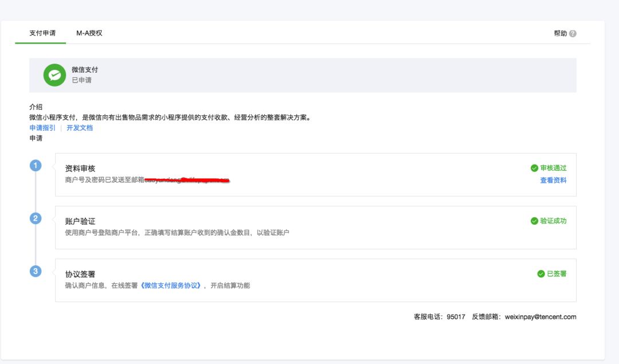Click the step 3 circle icon
The image size is (619, 364).
coord(36,271)
